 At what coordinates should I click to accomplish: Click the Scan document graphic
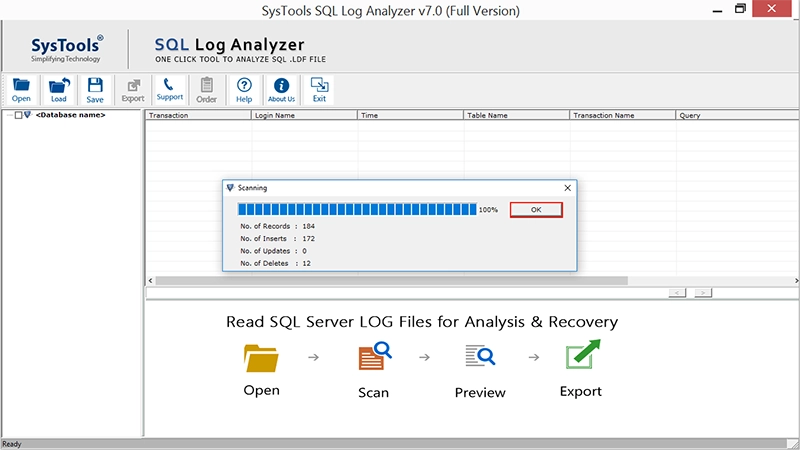point(374,356)
